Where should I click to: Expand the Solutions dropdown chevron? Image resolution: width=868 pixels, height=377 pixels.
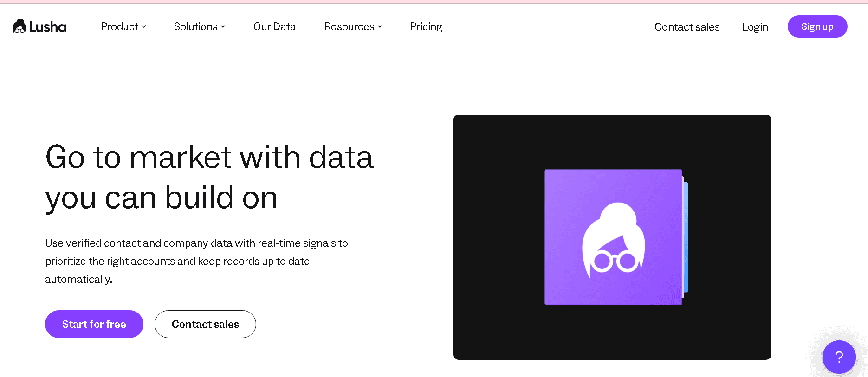point(223,27)
